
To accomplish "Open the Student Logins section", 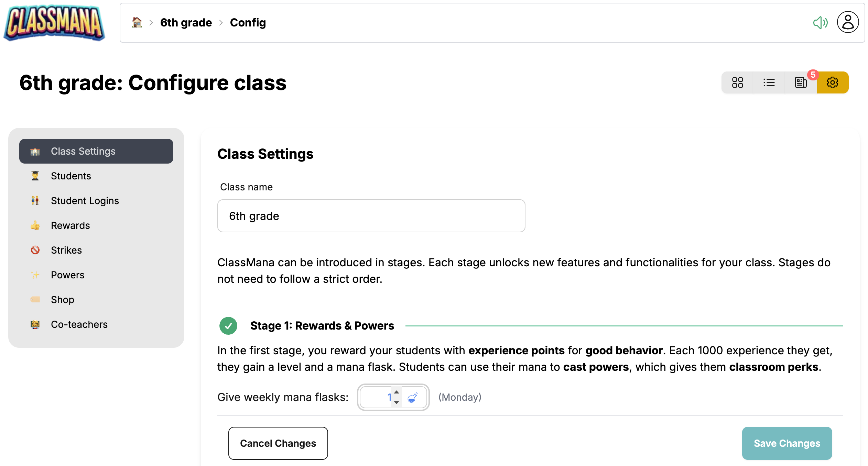I will click(x=85, y=201).
